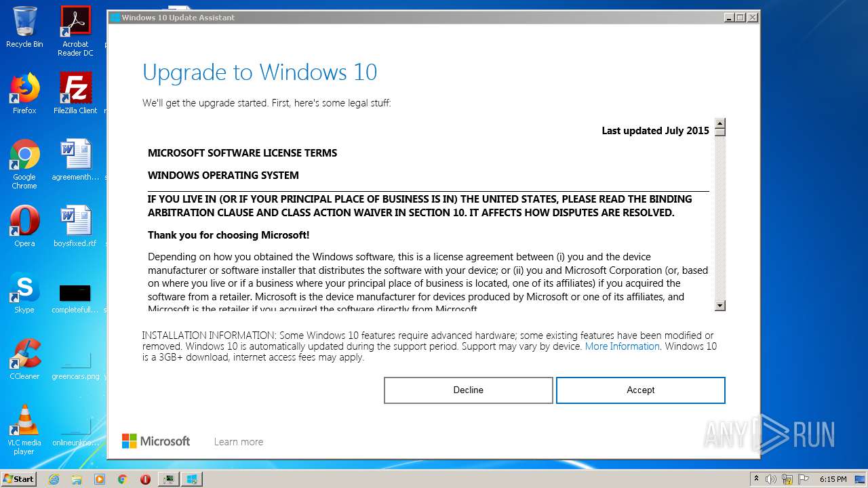Select the Acrobat Reader DC desktop icon
The image size is (868, 488).
pos(75,31)
